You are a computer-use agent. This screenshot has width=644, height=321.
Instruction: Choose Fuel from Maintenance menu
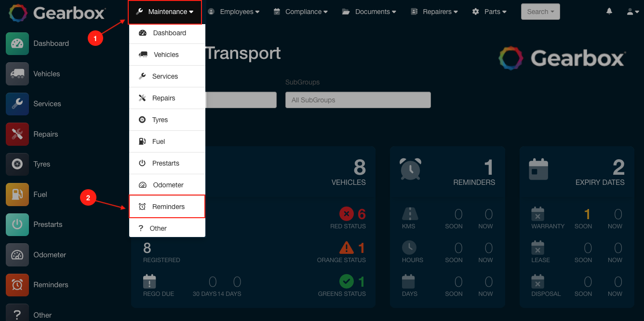tap(167, 141)
